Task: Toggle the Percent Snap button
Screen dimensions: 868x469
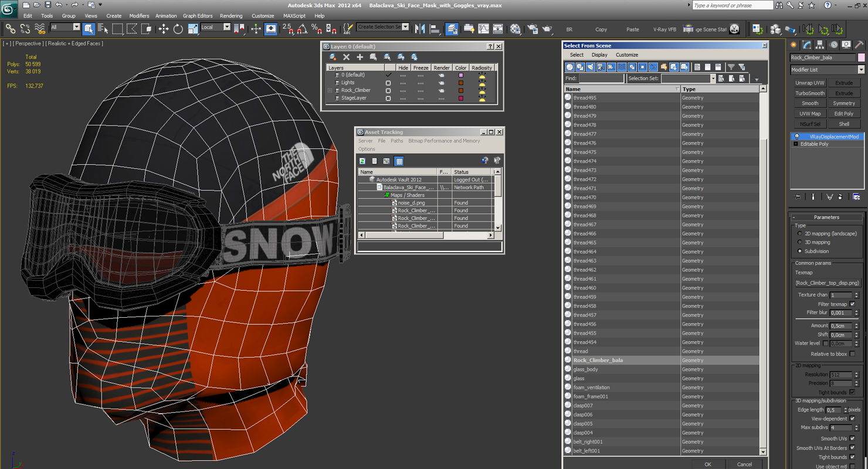Action: pyautogui.click(x=317, y=28)
